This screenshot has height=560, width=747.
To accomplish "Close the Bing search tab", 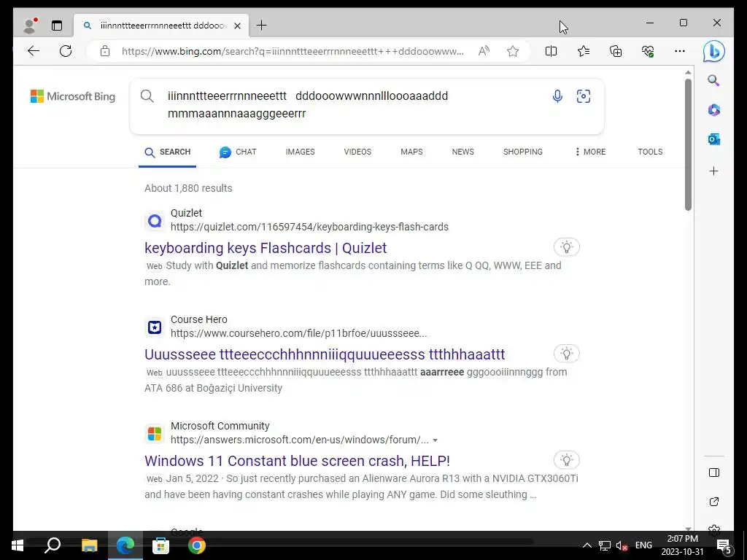I will [237, 26].
